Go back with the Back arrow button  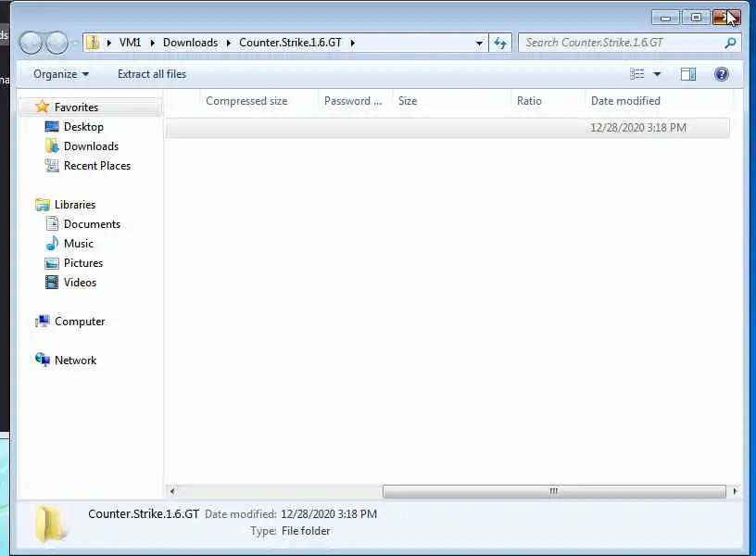click(x=31, y=43)
